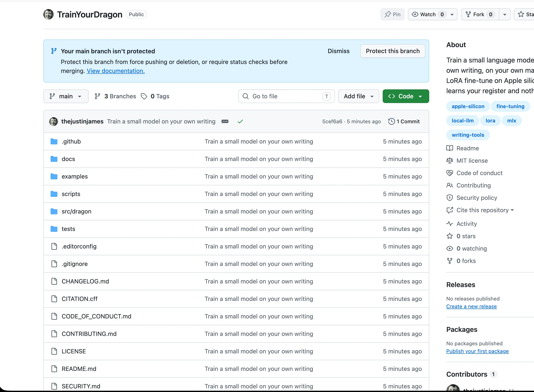
Task: Click Publish your first package link
Action: [x=477, y=351]
